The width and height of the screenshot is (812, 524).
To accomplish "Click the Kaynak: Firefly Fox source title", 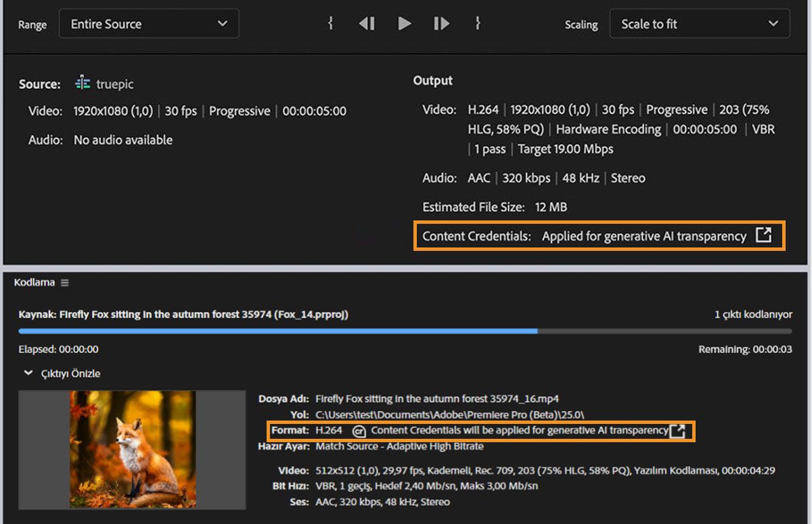I will coord(183,314).
